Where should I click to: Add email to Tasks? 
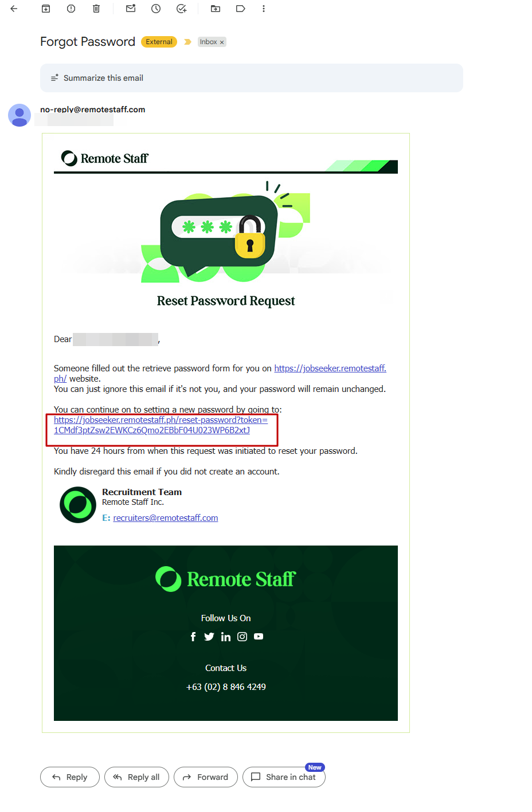click(x=181, y=9)
